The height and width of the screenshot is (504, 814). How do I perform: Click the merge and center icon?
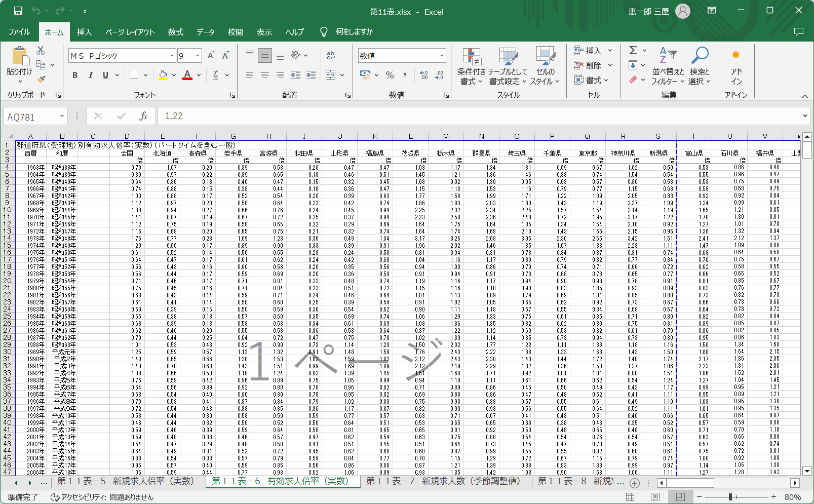[x=331, y=75]
